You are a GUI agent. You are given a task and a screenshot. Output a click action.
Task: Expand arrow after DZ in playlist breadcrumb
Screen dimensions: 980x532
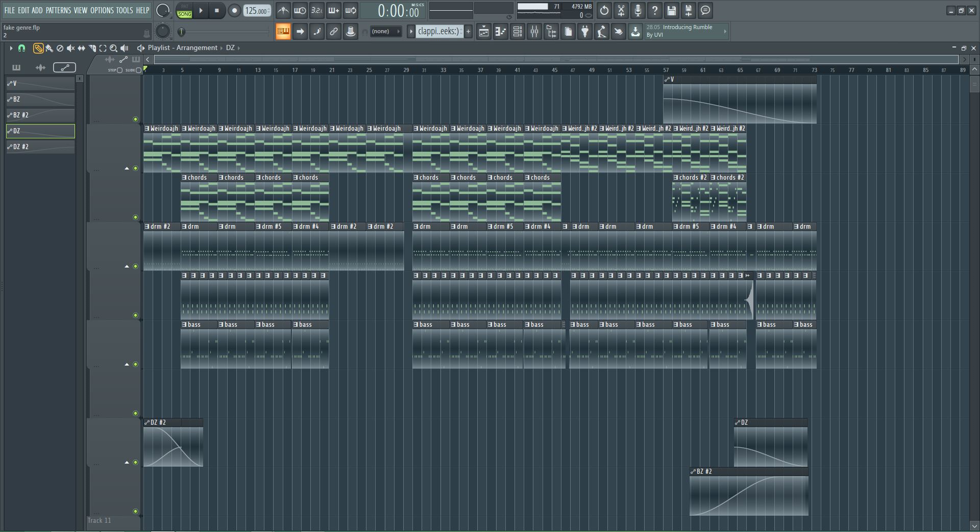tap(238, 48)
